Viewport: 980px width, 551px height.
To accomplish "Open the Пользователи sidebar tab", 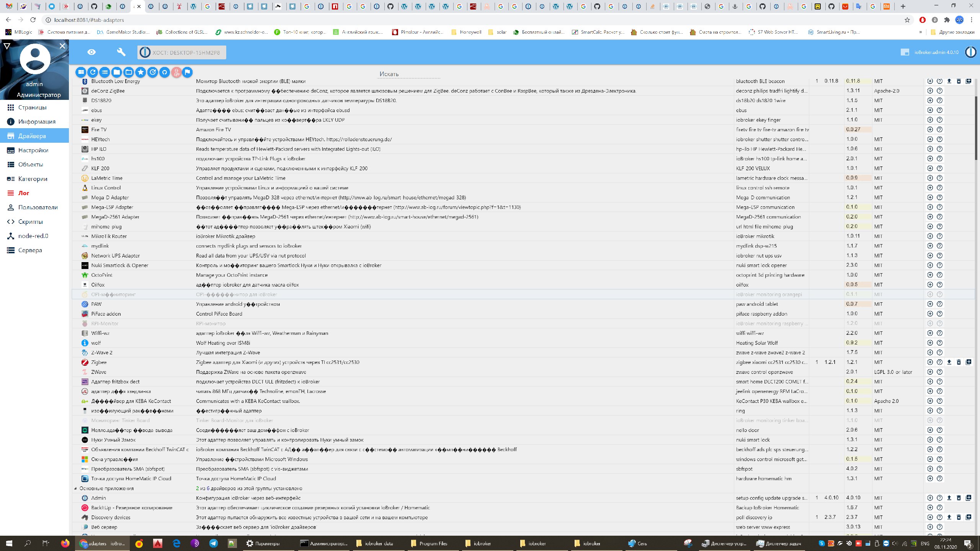I will coord(34,207).
